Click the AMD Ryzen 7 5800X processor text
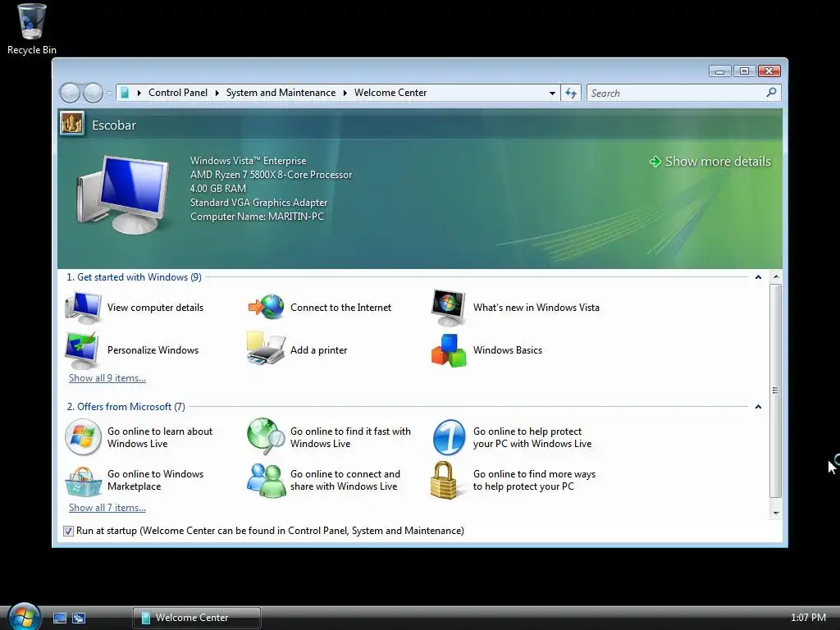The width and height of the screenshot is (840, 630). 271,175
